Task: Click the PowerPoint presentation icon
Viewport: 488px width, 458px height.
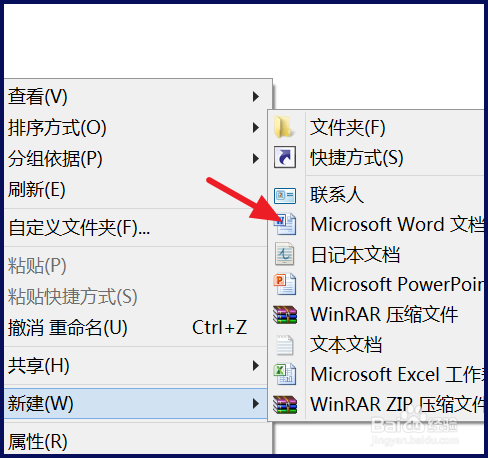Action: (285, 284)
